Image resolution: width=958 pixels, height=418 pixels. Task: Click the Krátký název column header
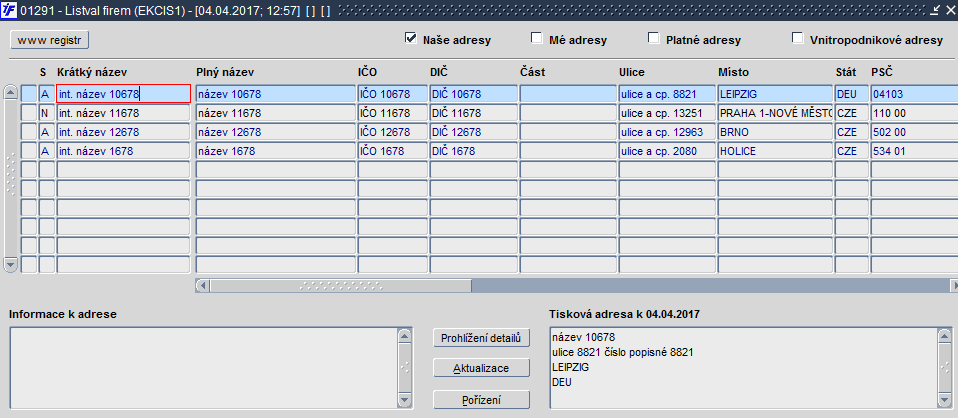(x=92, y=72)
